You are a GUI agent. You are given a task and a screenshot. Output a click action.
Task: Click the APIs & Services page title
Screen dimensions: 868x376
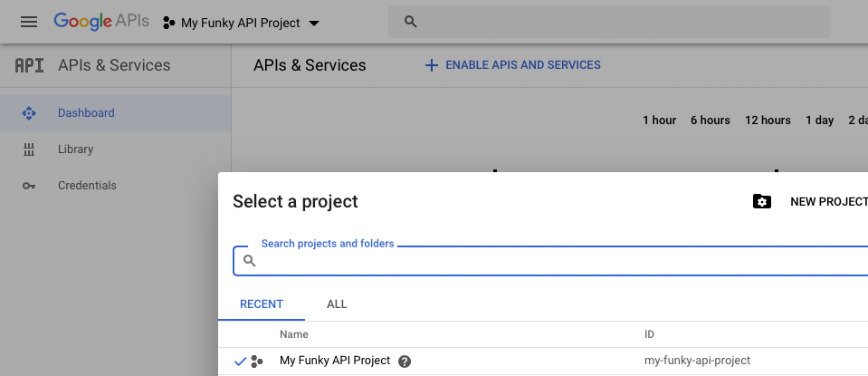click(x=310, y=65)
